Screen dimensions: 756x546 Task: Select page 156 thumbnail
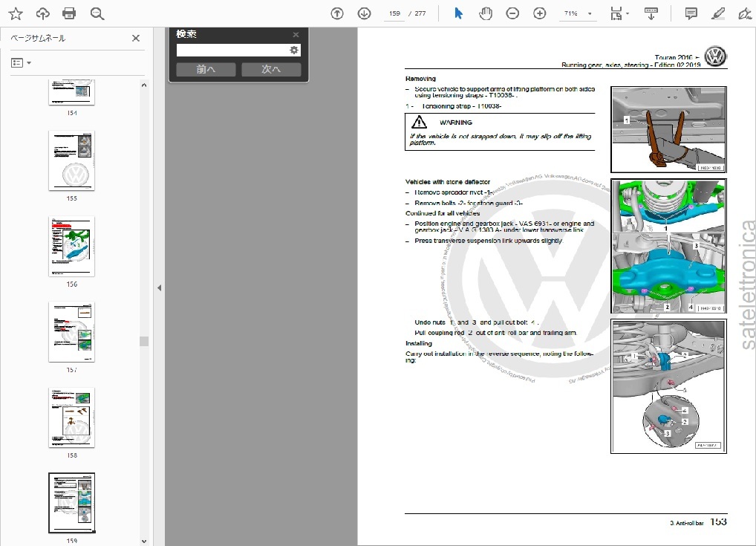pyautogui.click(x=71, y=246)
